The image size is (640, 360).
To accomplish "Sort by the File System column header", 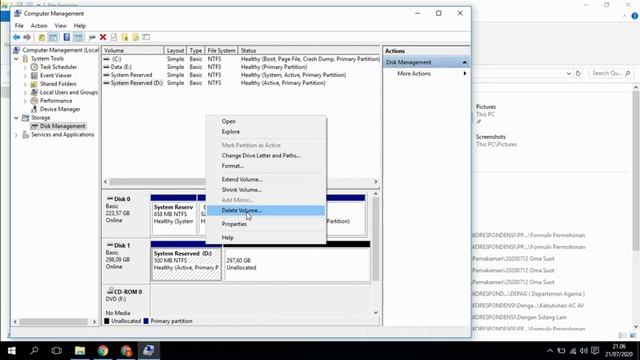I will [221, 51].
